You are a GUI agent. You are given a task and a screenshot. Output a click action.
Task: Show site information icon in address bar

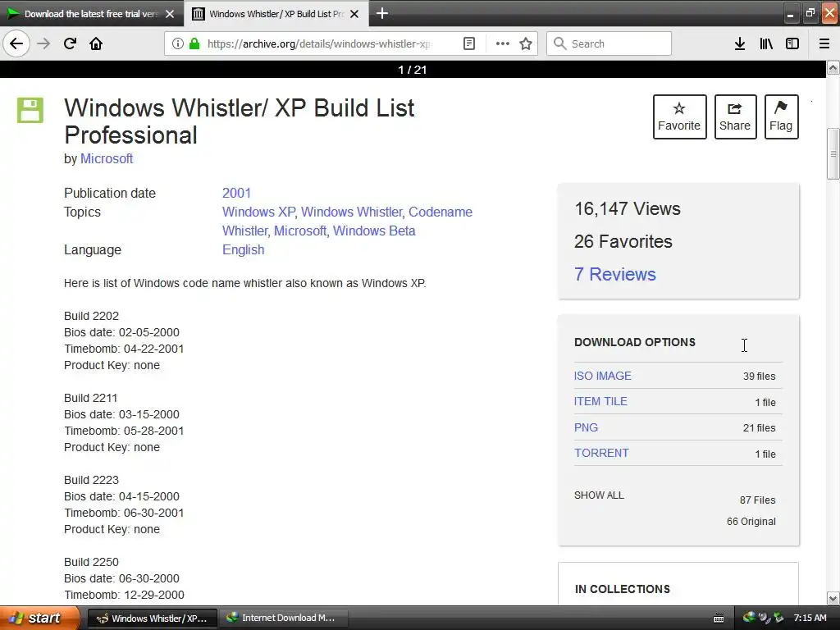click(x=177, y=43)
